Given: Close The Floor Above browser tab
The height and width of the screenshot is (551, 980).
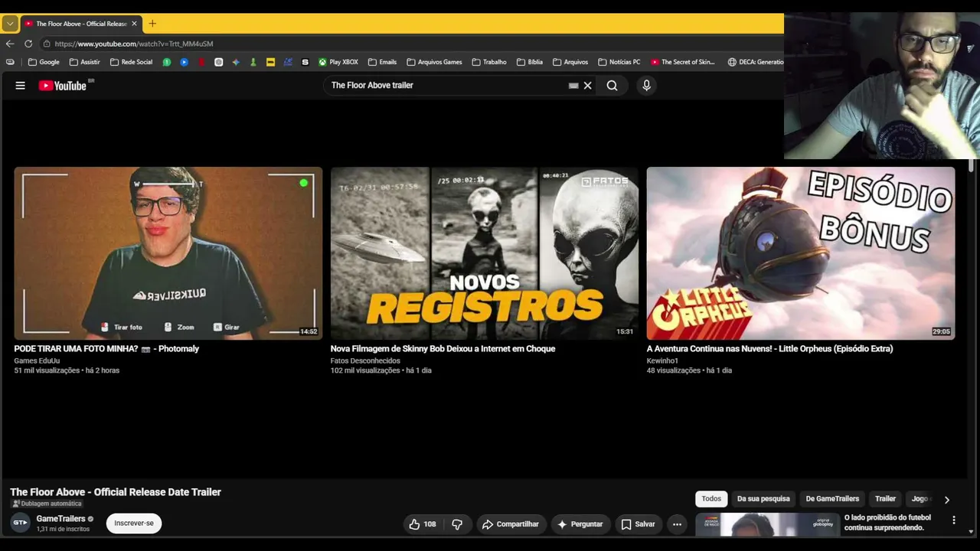Looking at the screenshot, I should click(134, 24).
